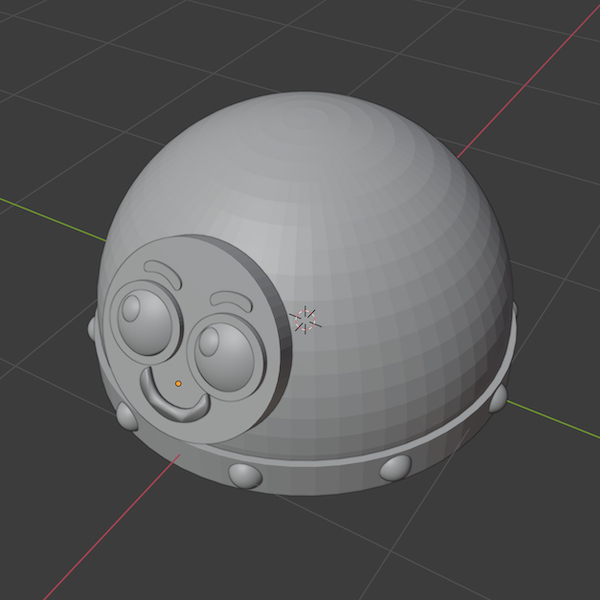The width and height of the screenshot is (600, 600).
Task: Select the face's left eye sphere
Action: [145, 322]
